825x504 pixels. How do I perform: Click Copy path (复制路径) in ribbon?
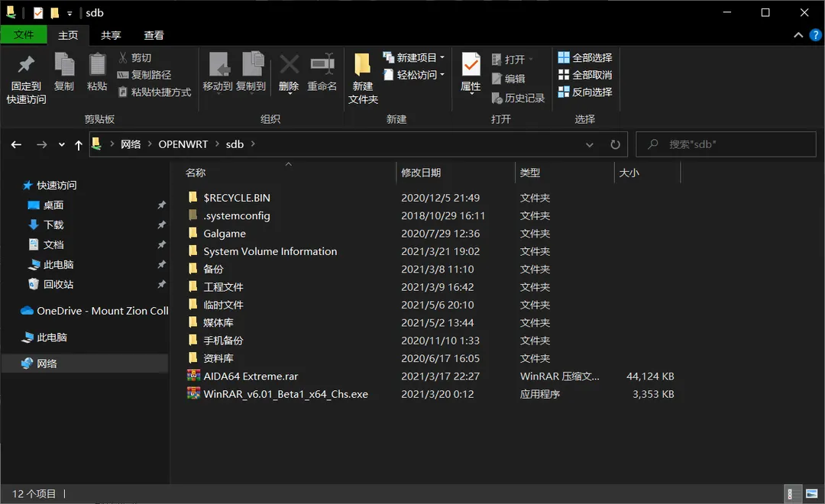[x=144, y=75]
